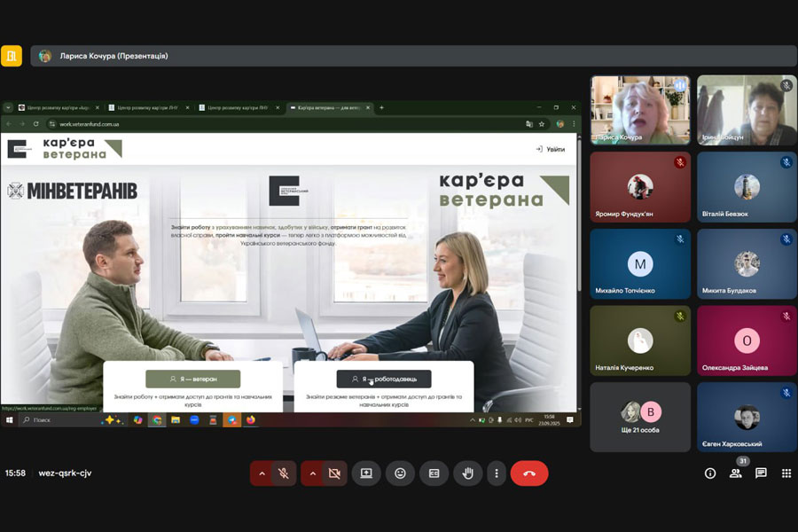Open video settings chevron beside the camera
This screenshot has width=798, height=532.
312,473
